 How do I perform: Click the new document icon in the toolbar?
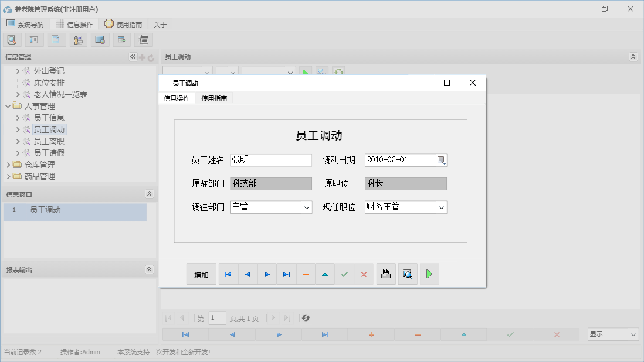tap(56, 39)
